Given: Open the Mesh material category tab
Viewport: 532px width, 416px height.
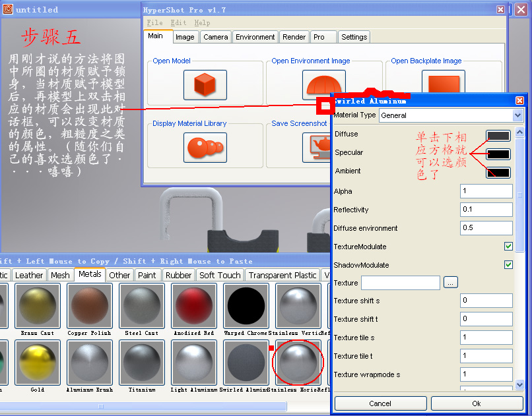Looking at the screenshot, I should pos(60,275).
